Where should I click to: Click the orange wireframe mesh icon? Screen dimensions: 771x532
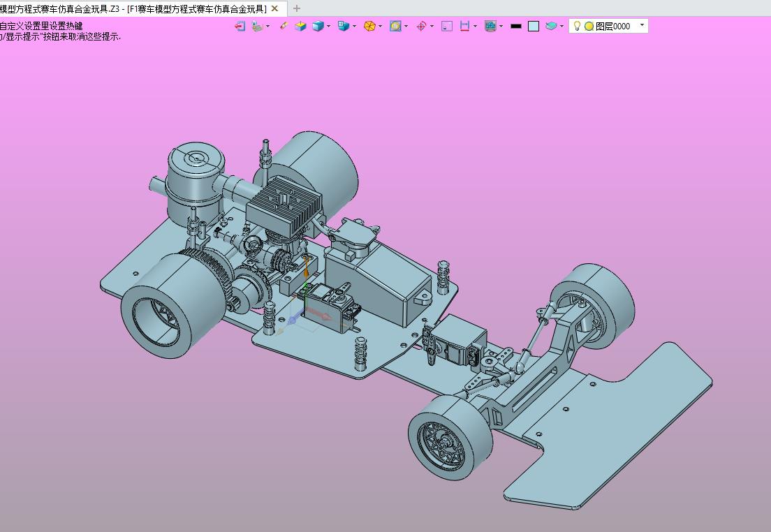pyautogui.click(x=370, y=26)
